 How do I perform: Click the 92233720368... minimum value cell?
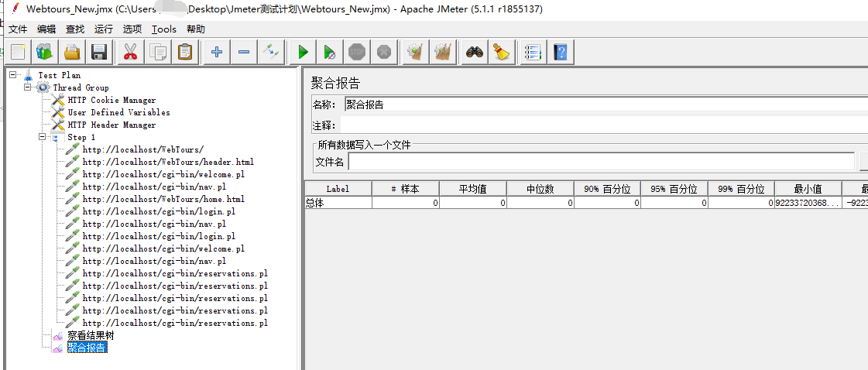808,203
